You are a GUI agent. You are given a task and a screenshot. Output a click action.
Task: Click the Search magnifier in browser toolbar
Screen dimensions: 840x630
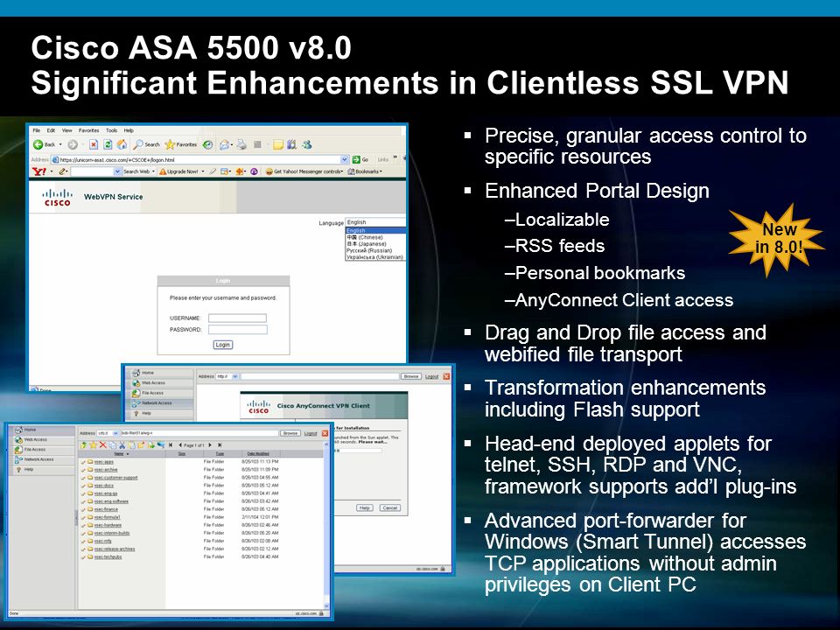(138, 144)
